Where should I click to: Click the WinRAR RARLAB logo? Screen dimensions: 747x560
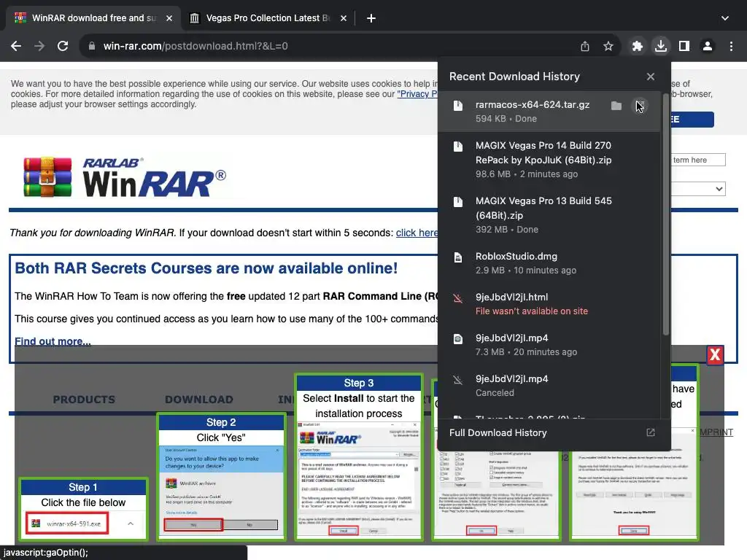pyautogui.click(x=125, y=177)
